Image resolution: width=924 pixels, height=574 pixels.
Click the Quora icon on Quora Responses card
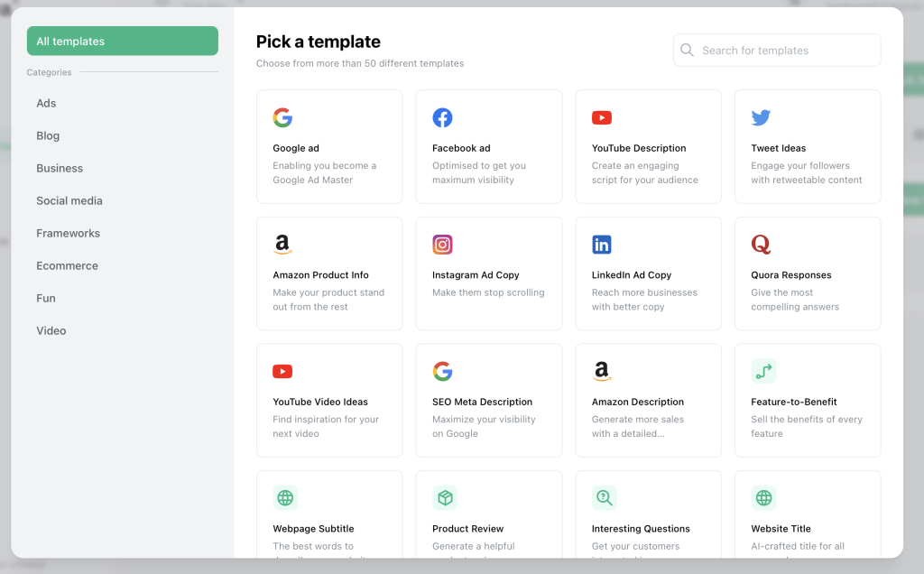(761, 245)
